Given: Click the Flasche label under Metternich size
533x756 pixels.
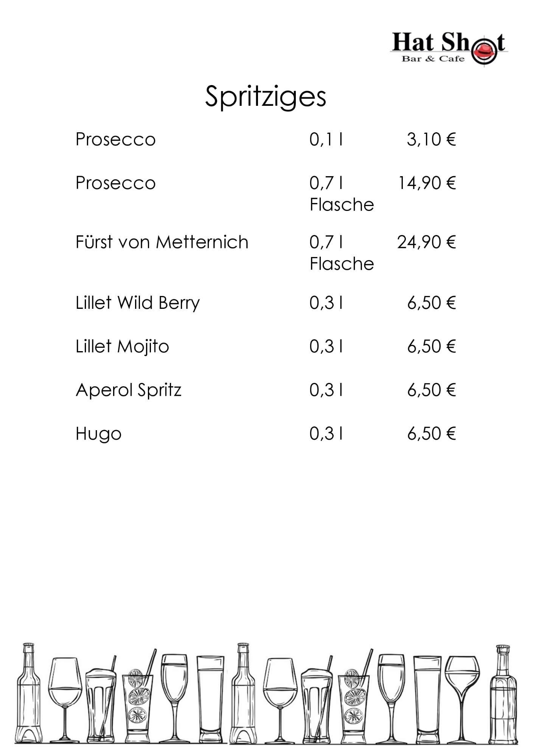Looking at the screenshot, I should 342,264.
